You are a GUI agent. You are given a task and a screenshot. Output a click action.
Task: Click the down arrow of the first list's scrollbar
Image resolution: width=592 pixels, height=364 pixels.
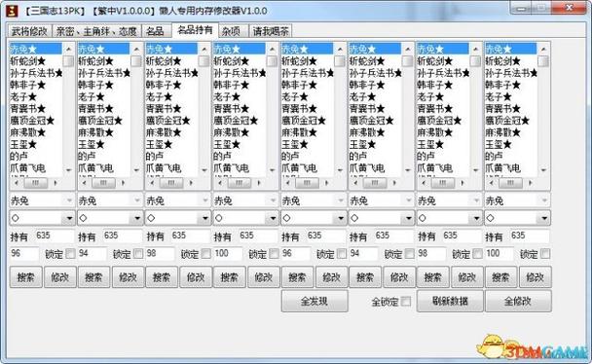68,170
